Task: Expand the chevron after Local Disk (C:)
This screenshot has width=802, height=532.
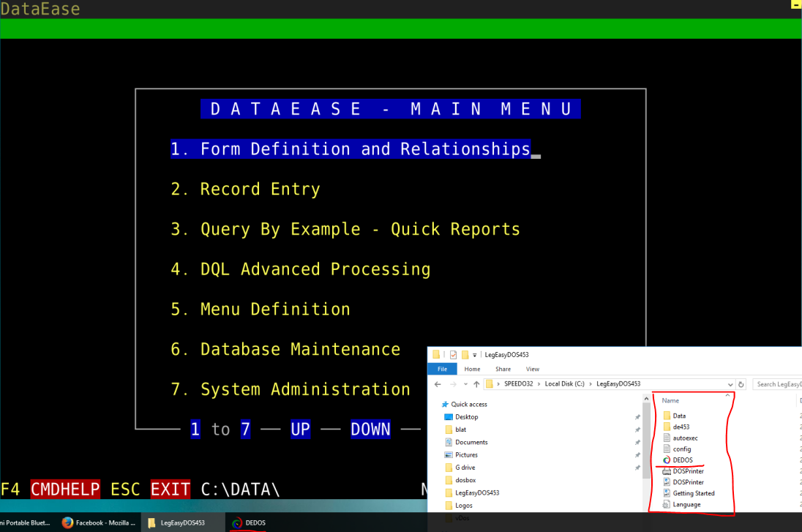Action: (591, 383)
